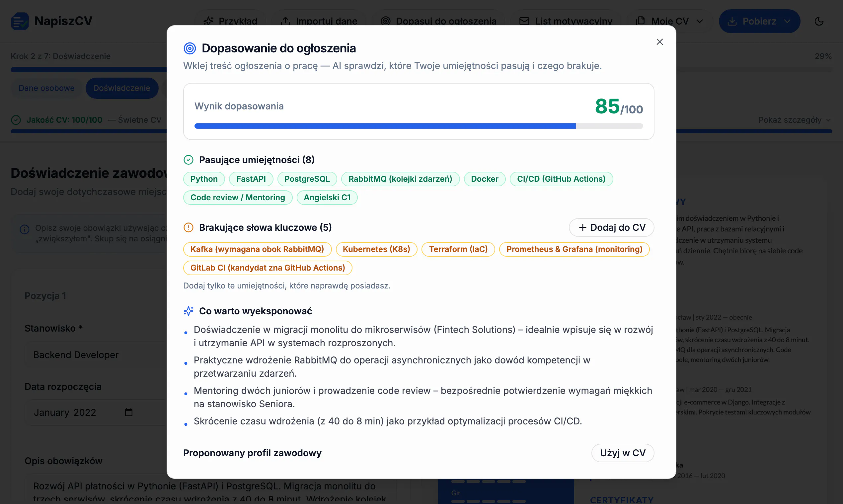Image resolution: width=843 pixels, height=504 pixels.
Task: Open the Pobierz download dropdown
Action: (759, 21)
